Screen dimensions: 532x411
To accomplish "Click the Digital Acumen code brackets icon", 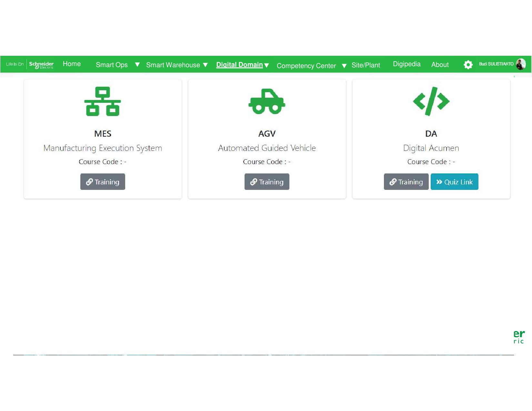I will [x=431, y=101].
